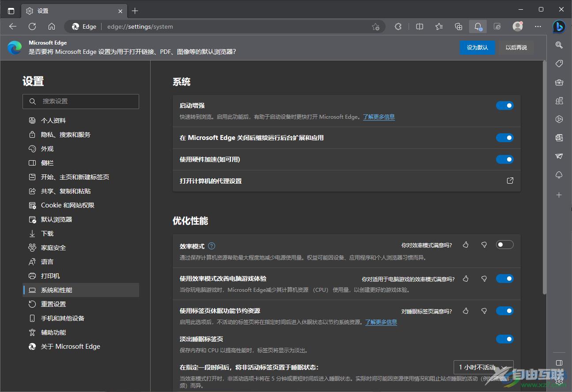Image resolution: width=572 pixels, height=392 pixels.
Task: Open the sidebar Shopping tag icon
Action: [559, 64]
